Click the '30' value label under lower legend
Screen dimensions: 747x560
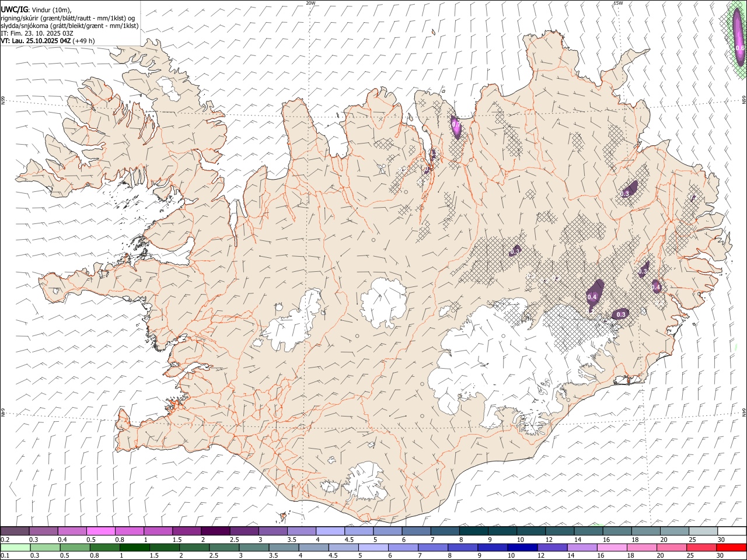(x=721, y=555)
